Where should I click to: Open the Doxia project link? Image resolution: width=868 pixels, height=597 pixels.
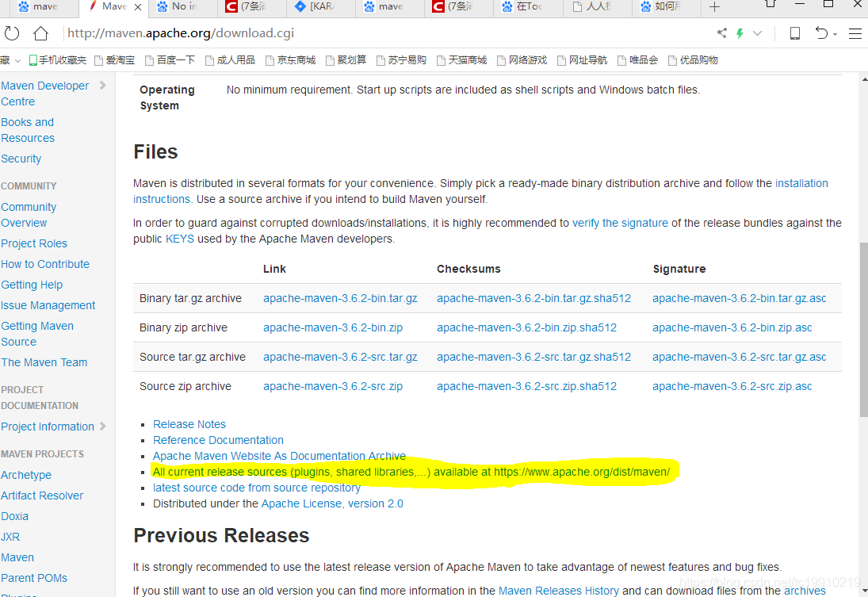(14, 516)
